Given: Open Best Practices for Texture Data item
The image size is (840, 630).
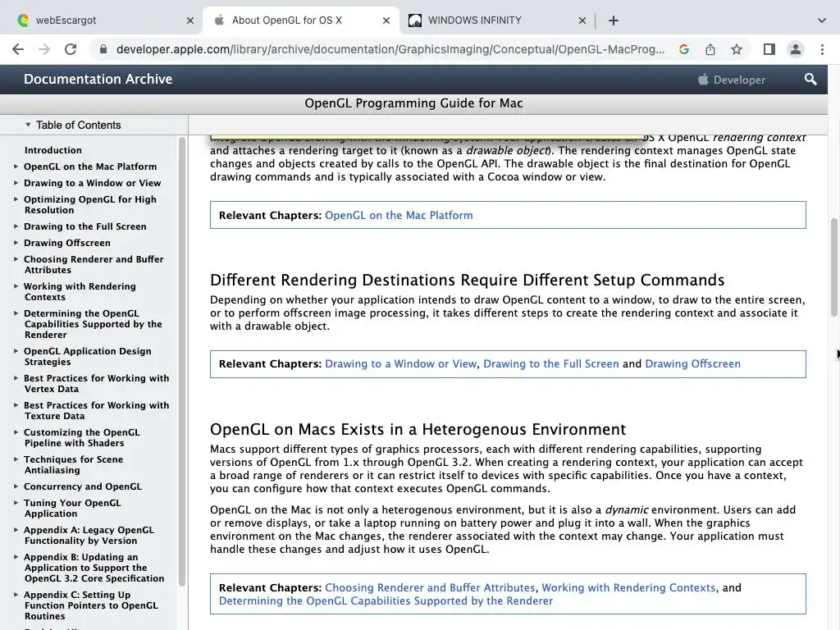Looking at the screenshot, I should [97, 410].
